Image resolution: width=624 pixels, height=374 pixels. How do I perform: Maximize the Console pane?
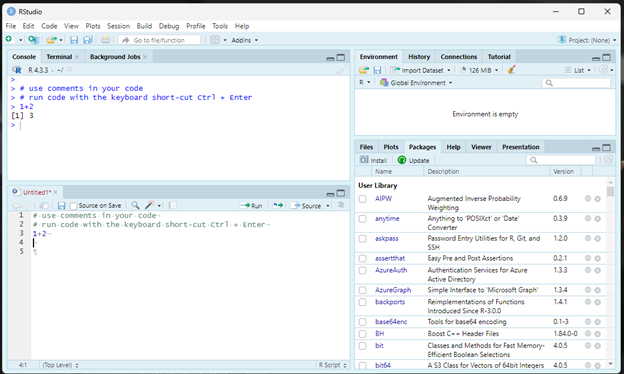341,58
